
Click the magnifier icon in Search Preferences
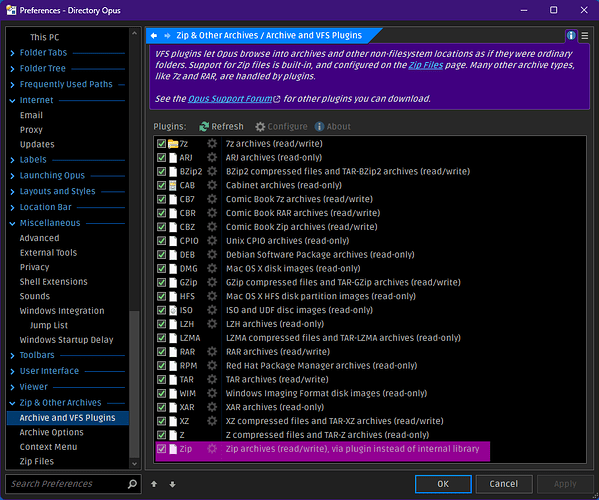pos(133,484)
